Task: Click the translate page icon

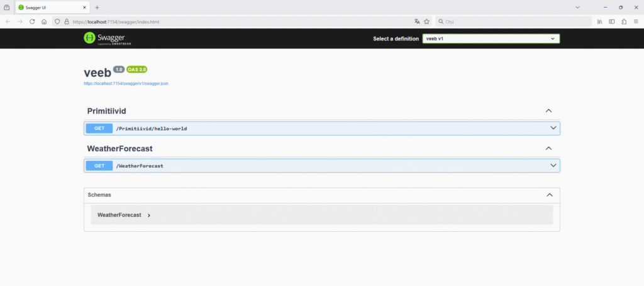Action: click(x=416, y=21)
